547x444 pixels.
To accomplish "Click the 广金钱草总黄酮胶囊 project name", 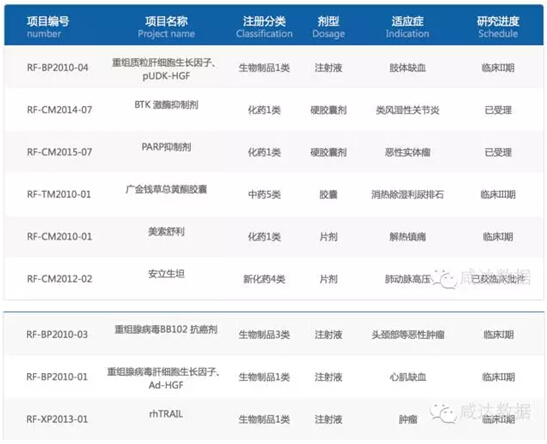I will [166, 189].
